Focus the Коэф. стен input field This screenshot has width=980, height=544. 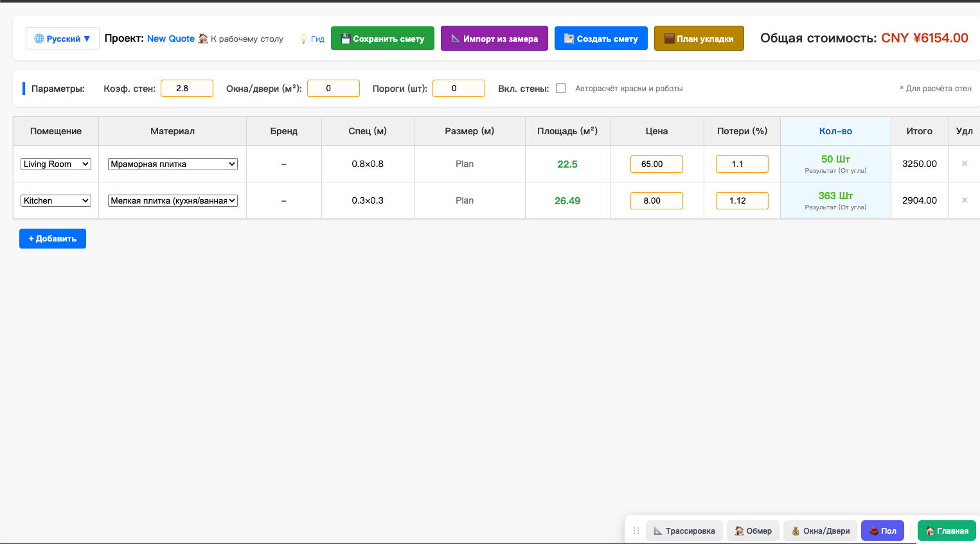coord(187,89)
